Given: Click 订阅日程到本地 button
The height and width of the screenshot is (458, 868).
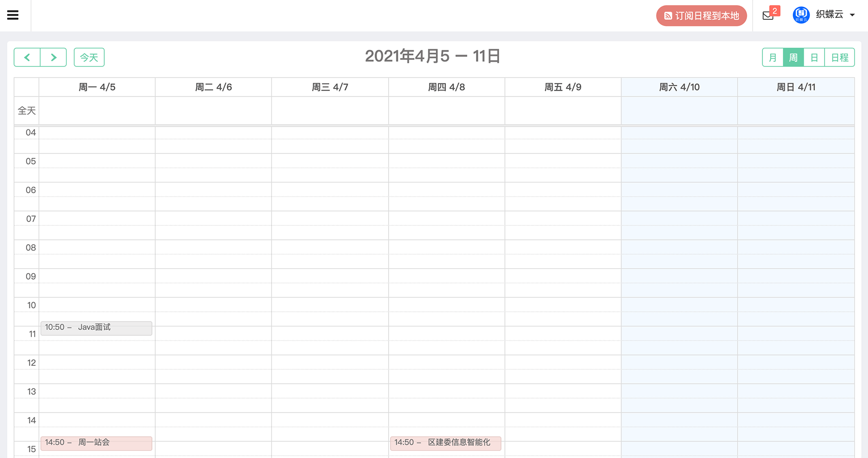Looking at the screenshot, I should click(x=701, y=16).
